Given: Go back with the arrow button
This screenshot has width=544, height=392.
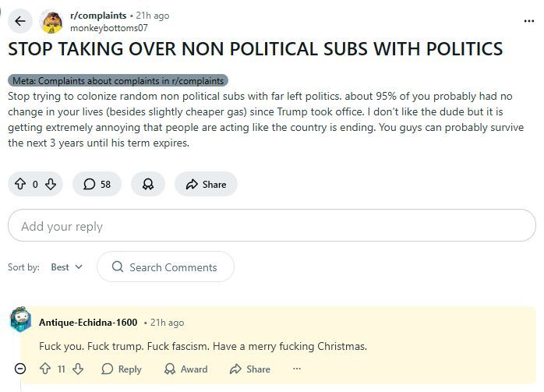Looking at the screenshot, I should tap(20, 21).
